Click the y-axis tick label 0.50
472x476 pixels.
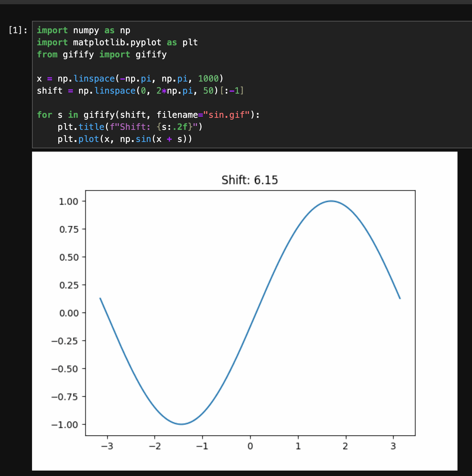coord(69,257)
